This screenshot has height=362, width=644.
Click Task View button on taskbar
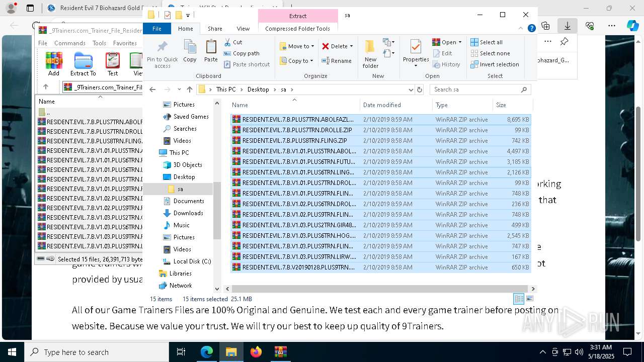(181, 352)
